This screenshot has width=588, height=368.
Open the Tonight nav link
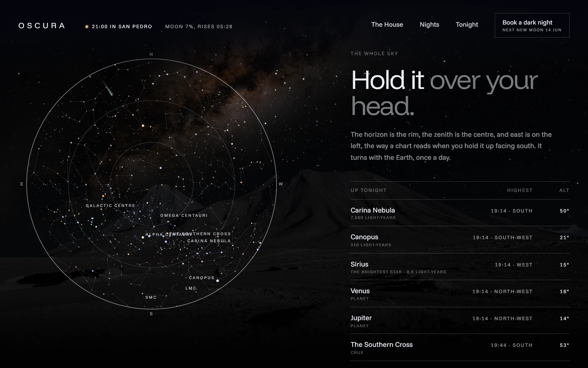467,25
